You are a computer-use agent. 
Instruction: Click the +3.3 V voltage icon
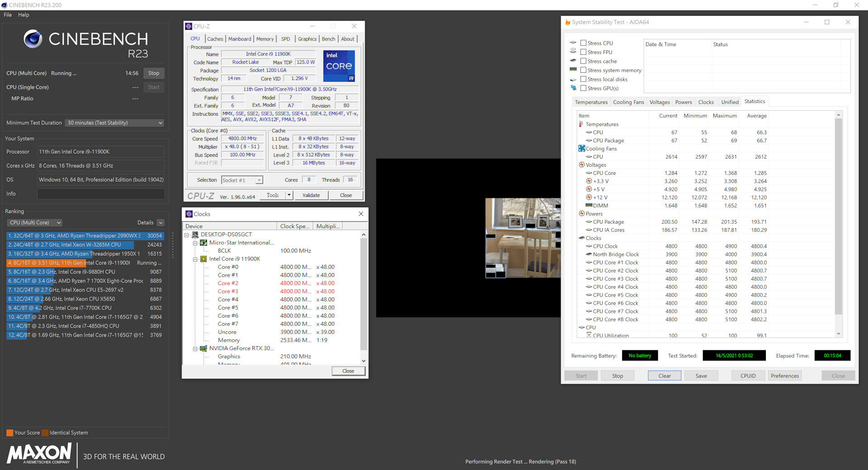pos(589,181)
